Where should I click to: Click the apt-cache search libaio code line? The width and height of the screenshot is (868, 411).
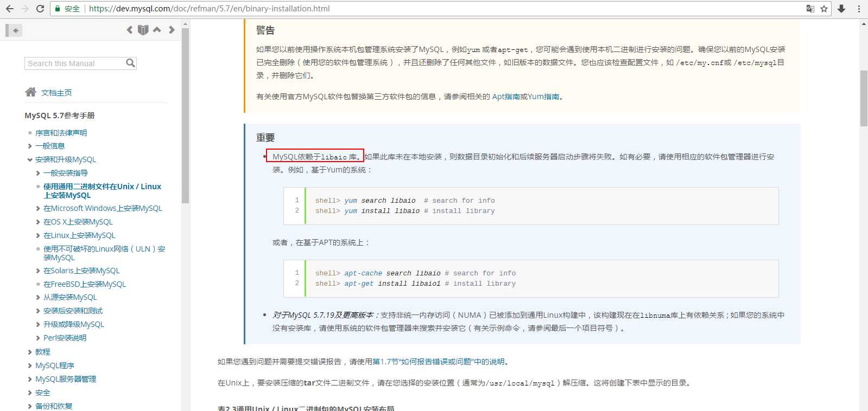pos(415,273)
